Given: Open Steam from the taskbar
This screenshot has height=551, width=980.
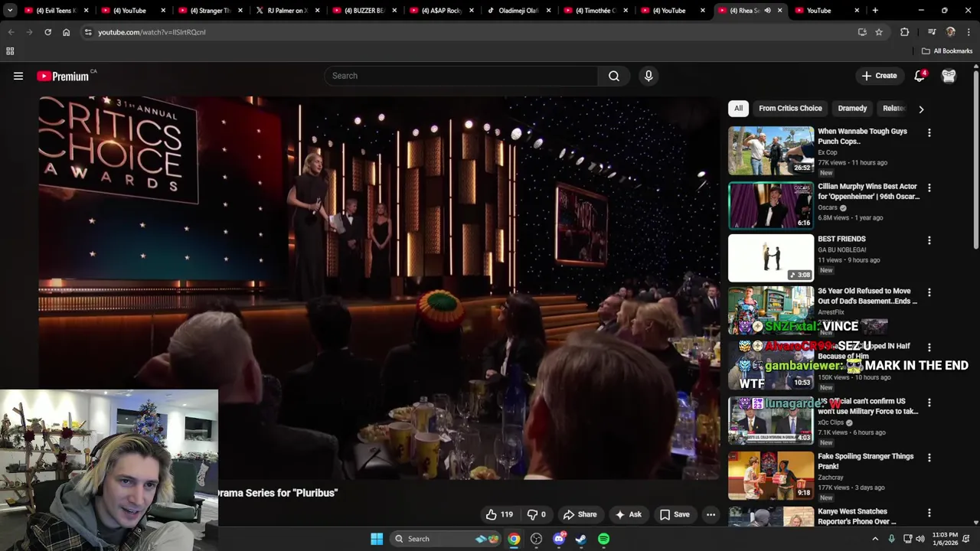Looking at the screenshot, I should tap(581, 539).
